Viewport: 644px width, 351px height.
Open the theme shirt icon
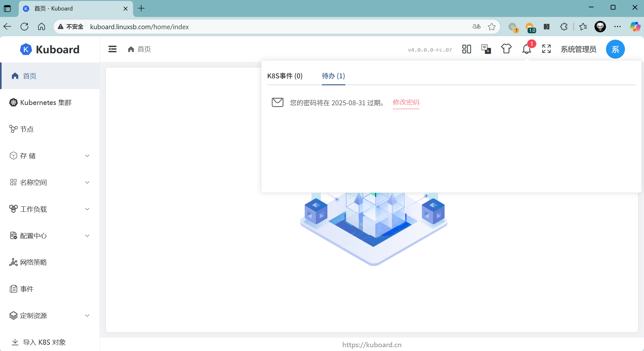click(x=506, y=49)
